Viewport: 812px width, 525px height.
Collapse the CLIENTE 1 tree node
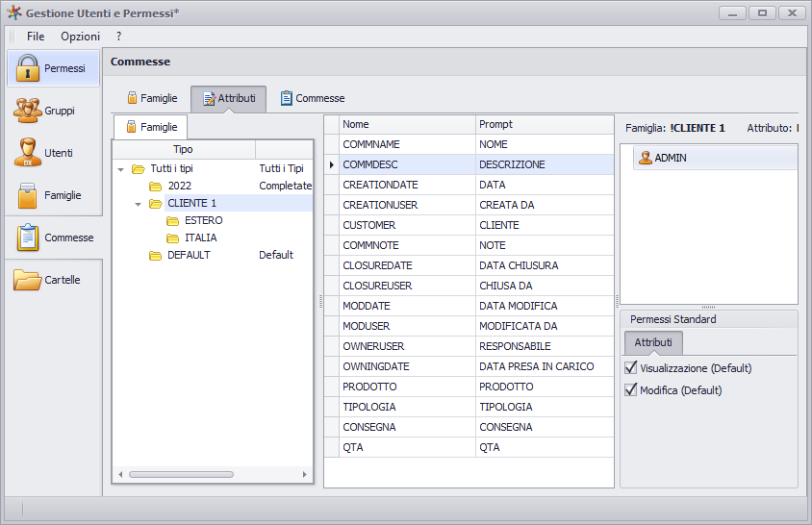coord(138,204)
